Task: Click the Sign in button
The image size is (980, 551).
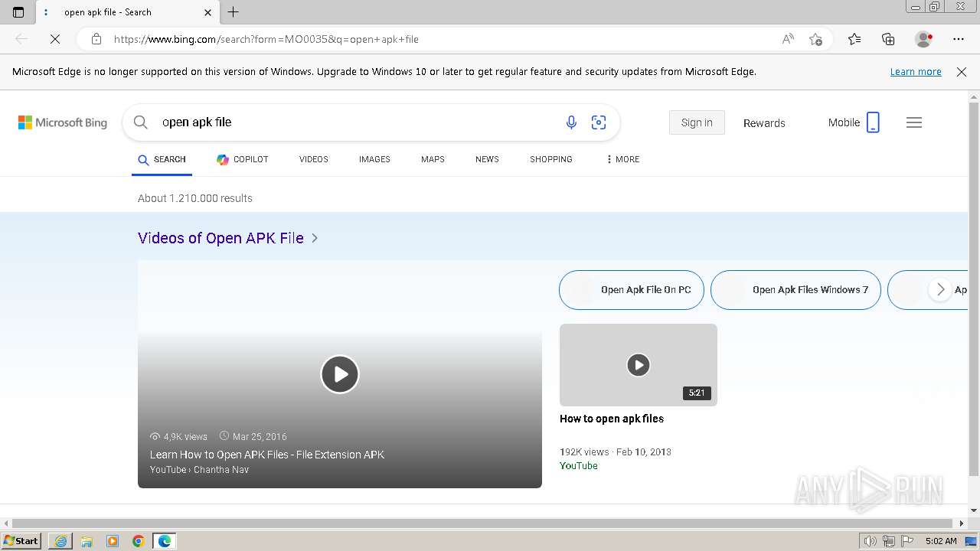Action: (697, 122)
